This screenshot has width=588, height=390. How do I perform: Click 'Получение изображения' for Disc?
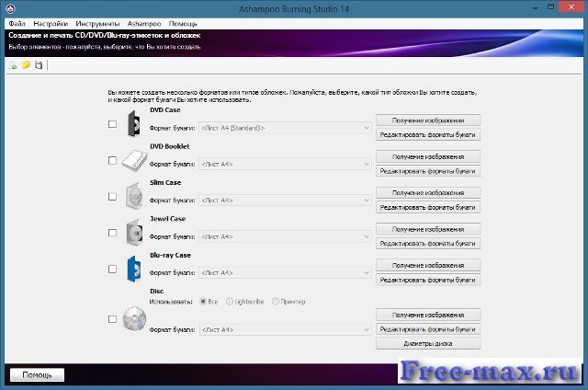(428, 315)
